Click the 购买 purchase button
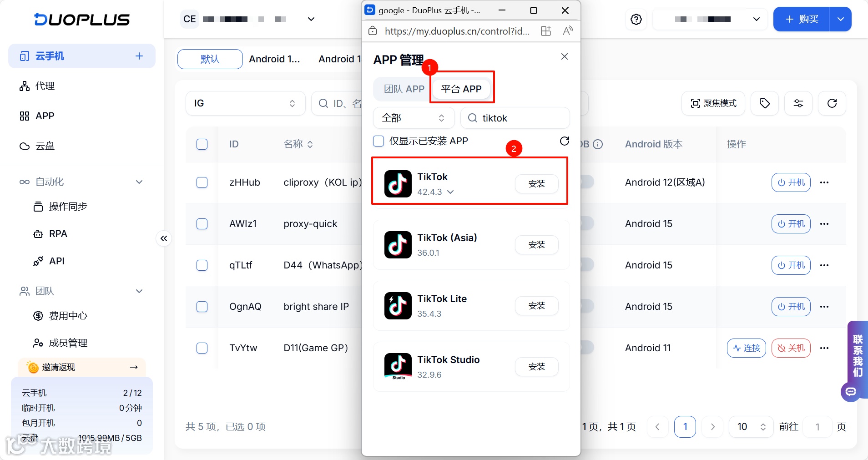This screenshot has height=460, width=868. (802, 19)
